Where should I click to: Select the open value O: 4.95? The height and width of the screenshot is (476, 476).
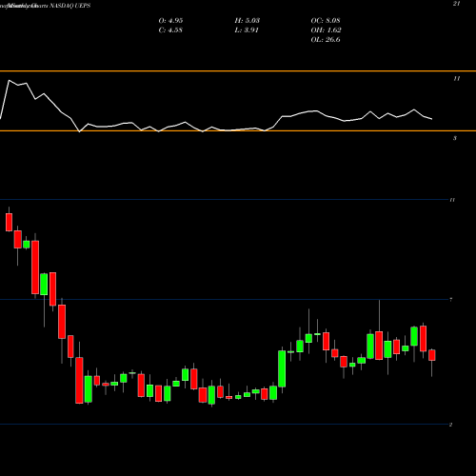170,21
